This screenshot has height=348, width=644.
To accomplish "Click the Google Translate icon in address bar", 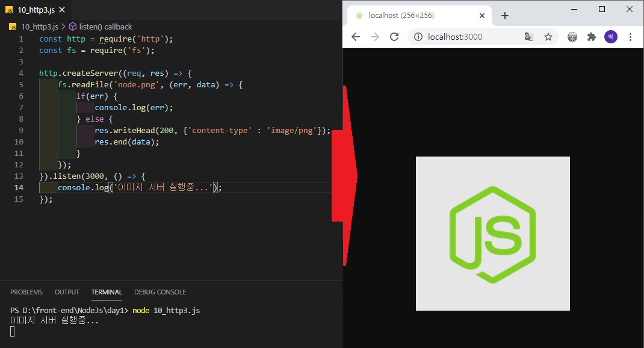I will (529, 37).
